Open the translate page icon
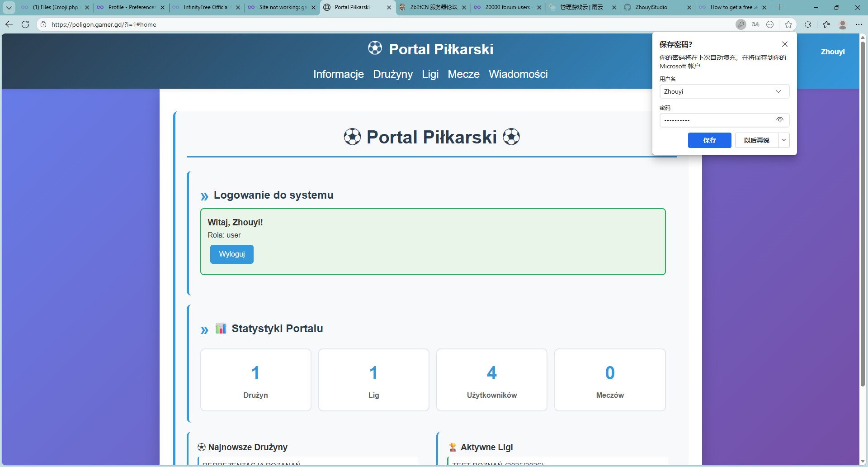 pos(755,24)
